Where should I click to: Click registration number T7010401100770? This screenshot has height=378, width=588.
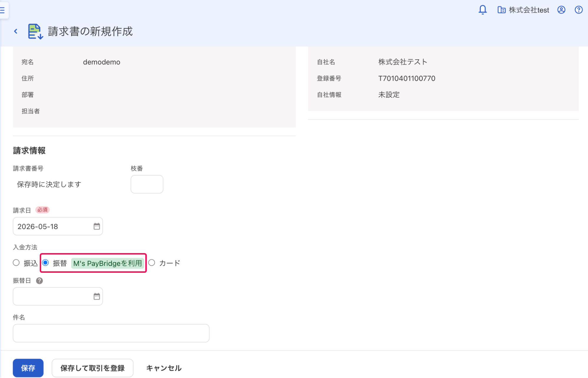pyautogui.click(x=407, y=78)
